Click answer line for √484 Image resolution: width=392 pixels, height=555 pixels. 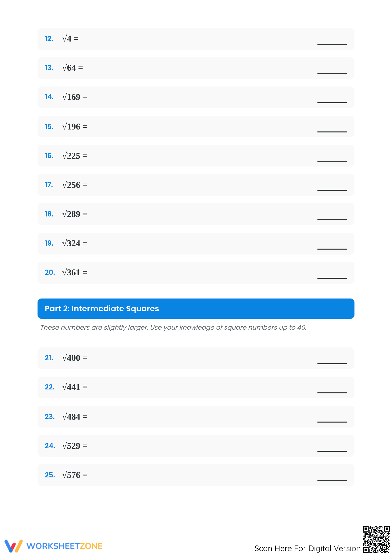(332, 422)
